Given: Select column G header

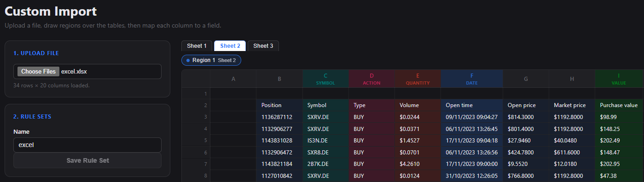Looking at the screenshot, I should [526, 79].
